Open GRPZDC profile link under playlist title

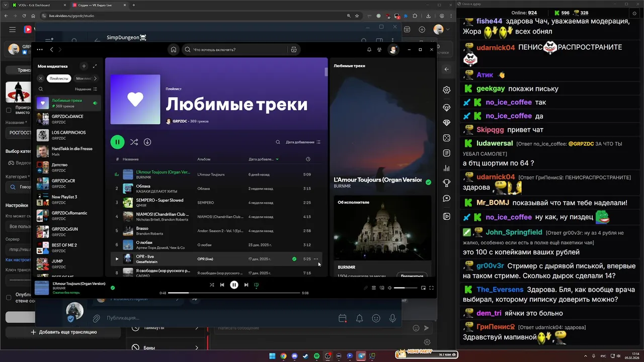(180, 121)
